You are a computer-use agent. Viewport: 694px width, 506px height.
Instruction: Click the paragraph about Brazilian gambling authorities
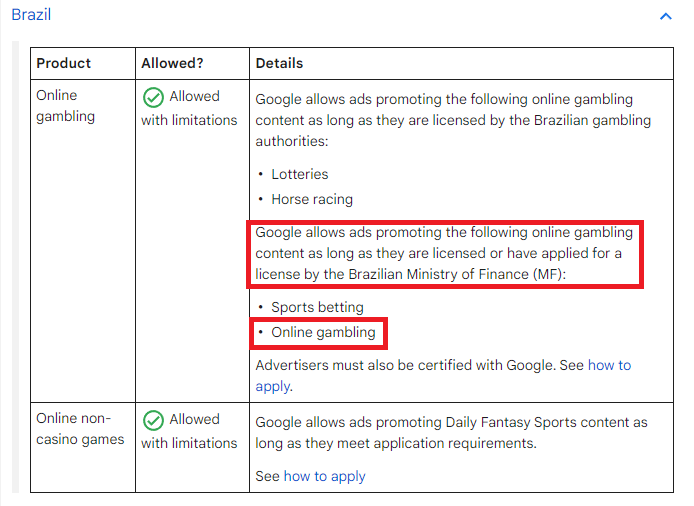tap(453, 120)
